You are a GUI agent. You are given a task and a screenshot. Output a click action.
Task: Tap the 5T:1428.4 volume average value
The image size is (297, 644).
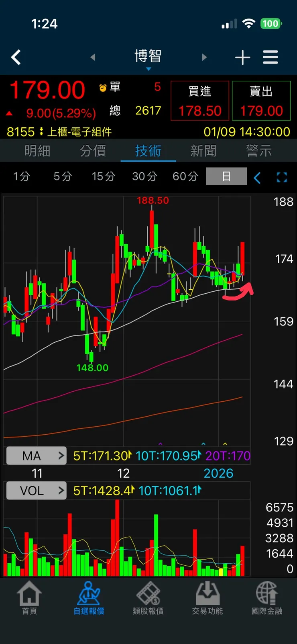click(x=104, y=491)
